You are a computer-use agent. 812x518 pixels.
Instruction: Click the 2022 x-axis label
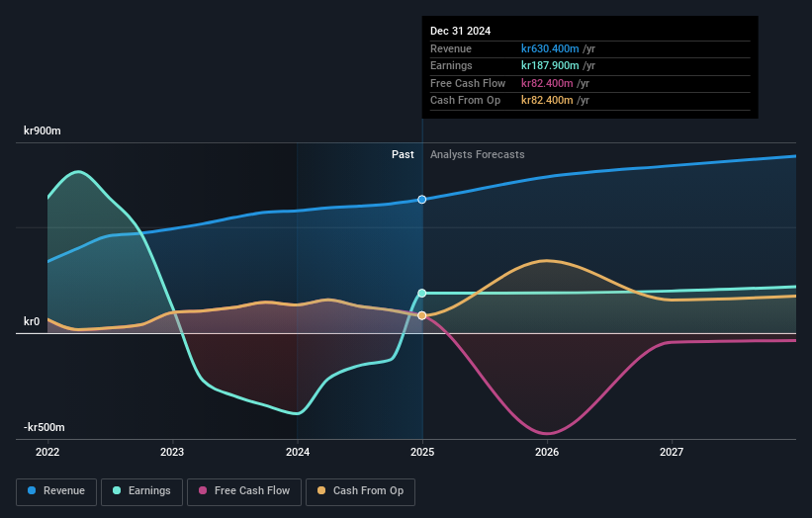pyautogui.click(x=47, y=452)
